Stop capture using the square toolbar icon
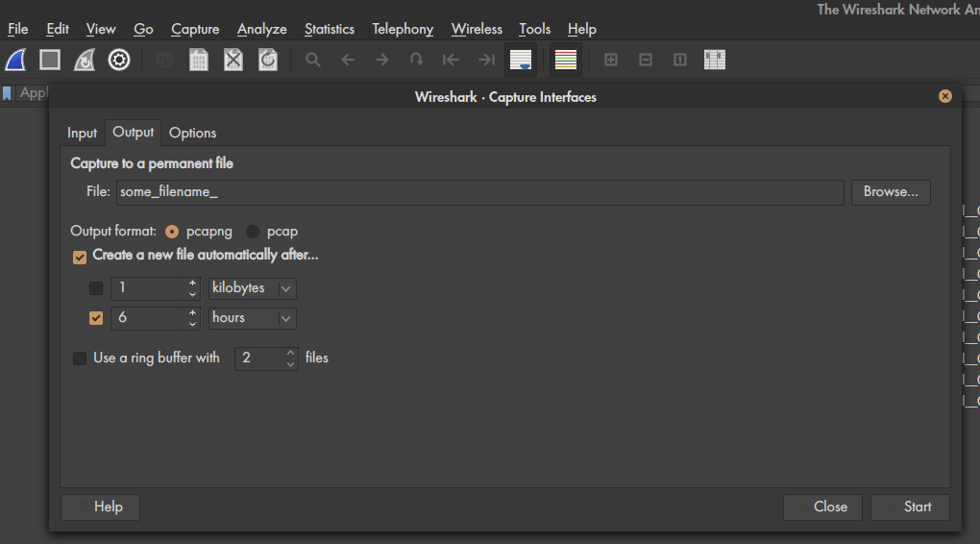This screenshot has width=980, height=544. pos(50,60)
